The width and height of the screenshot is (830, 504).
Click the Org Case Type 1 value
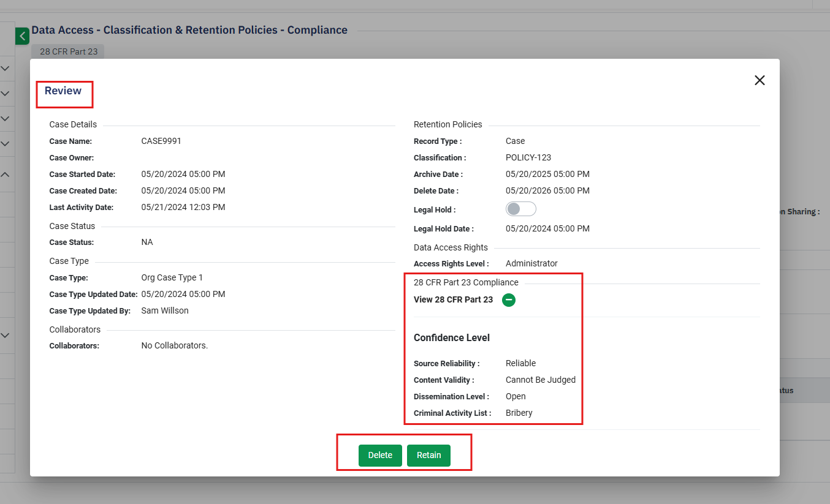click(x=172, y=277)
